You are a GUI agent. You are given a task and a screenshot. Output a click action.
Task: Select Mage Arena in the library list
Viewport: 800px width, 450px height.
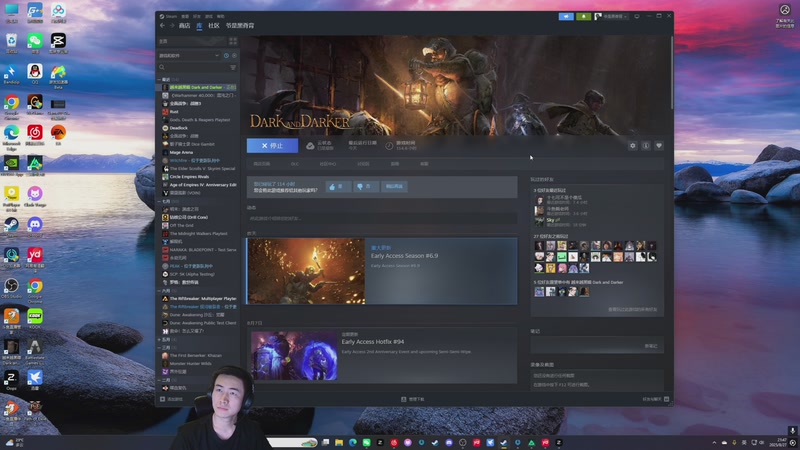pyautogui.click(x=181, y=153)
